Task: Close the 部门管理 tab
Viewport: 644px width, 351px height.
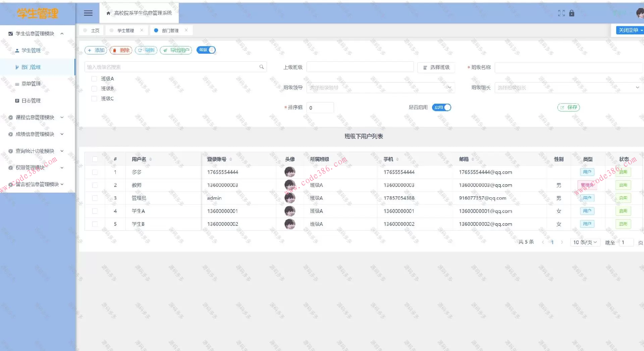Action: (186, 30)
